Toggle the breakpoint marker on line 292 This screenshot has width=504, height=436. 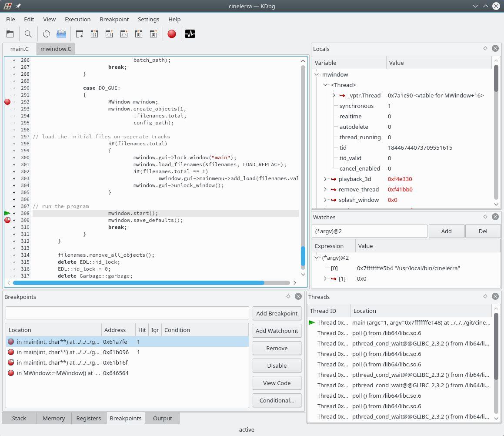[7, 102]
